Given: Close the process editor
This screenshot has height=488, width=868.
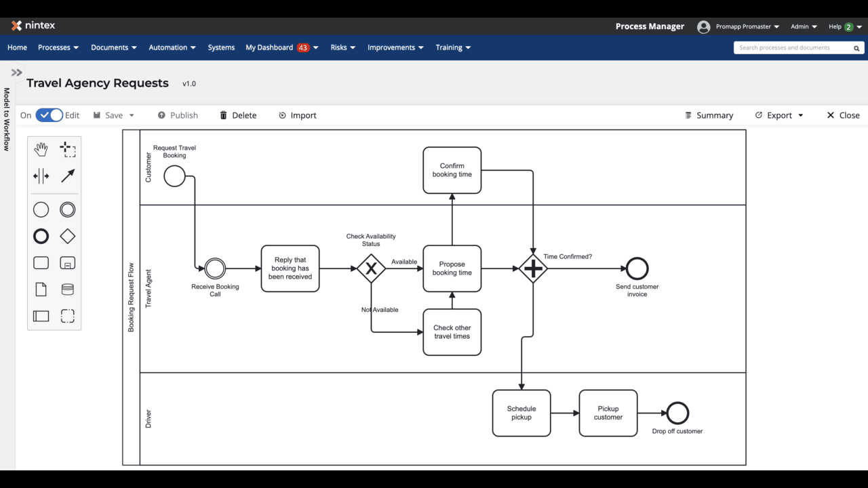Looking at the screenshot, I should click(x=843, y=115).
